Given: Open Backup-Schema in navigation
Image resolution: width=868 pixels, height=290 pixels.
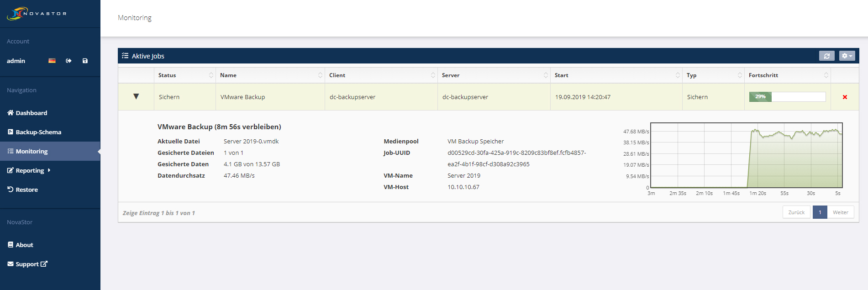Looking at the screenshot, I should [38, 132].
